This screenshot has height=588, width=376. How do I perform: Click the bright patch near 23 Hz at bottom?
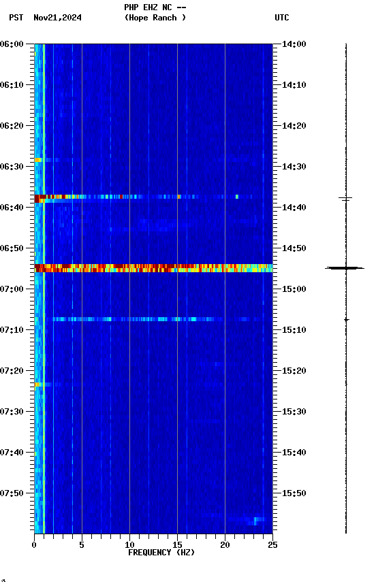pyautogui.click(x=257, y=521)
